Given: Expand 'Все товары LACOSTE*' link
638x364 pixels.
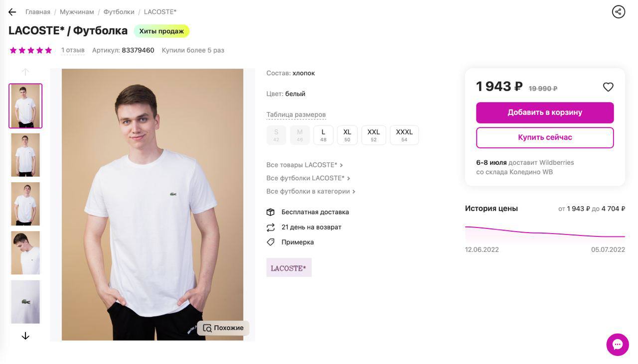Looking at the screenshot, I should [x=305, y=165].
